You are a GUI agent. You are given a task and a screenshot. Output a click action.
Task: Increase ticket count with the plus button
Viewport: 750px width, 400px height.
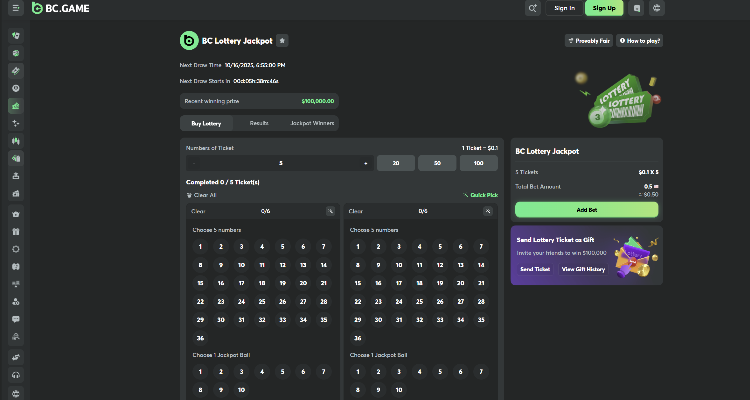click(x=365, y=163)
